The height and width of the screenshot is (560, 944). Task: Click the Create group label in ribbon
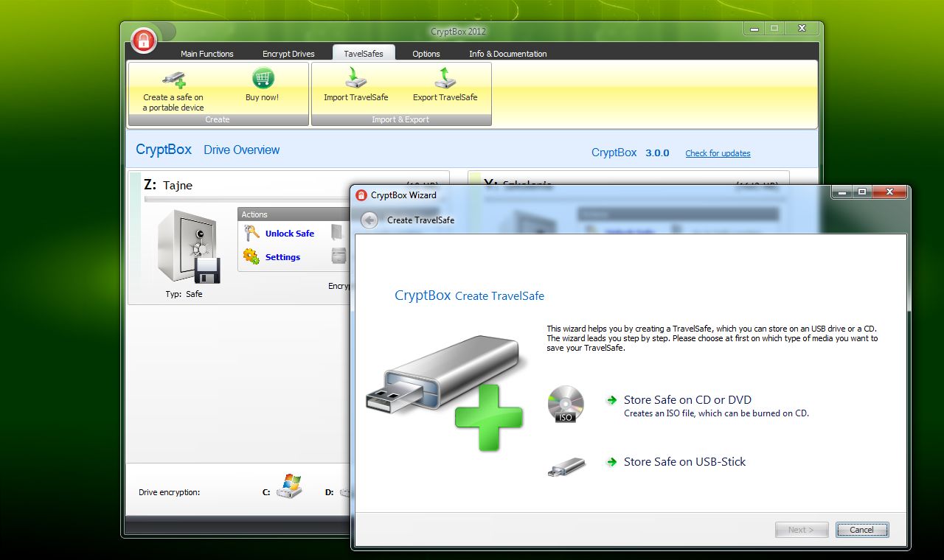pos(218,119)
